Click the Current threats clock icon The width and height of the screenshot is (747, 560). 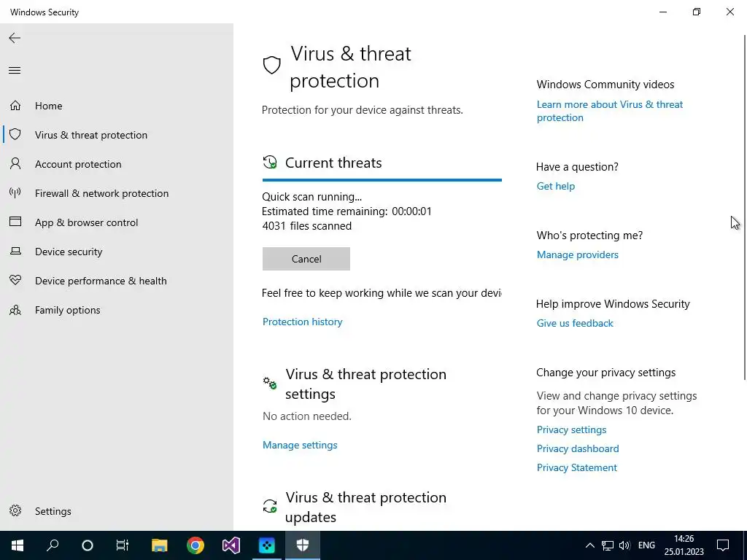click(x=270, y=162)
